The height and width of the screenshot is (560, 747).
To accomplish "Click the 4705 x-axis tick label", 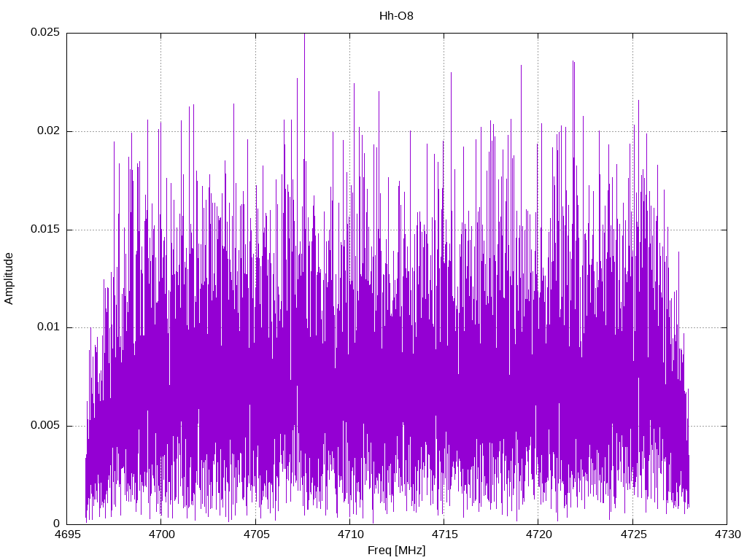I will (x=256, y=534).
